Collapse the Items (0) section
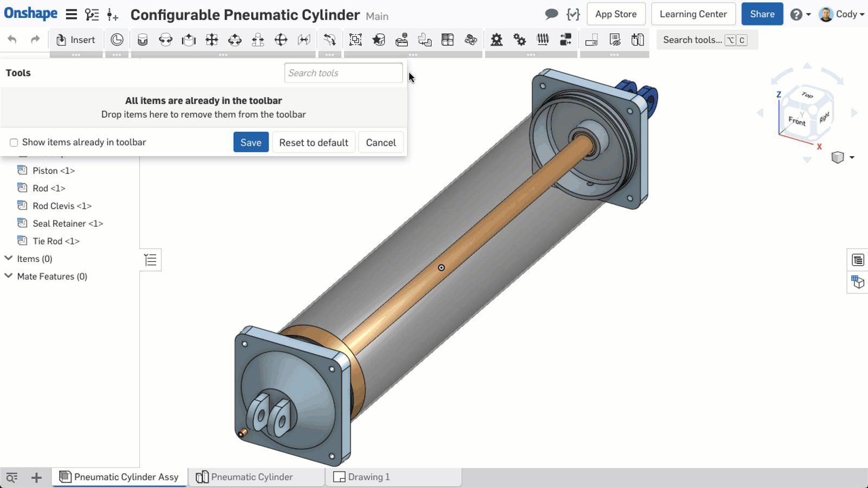 click(9, 259)
